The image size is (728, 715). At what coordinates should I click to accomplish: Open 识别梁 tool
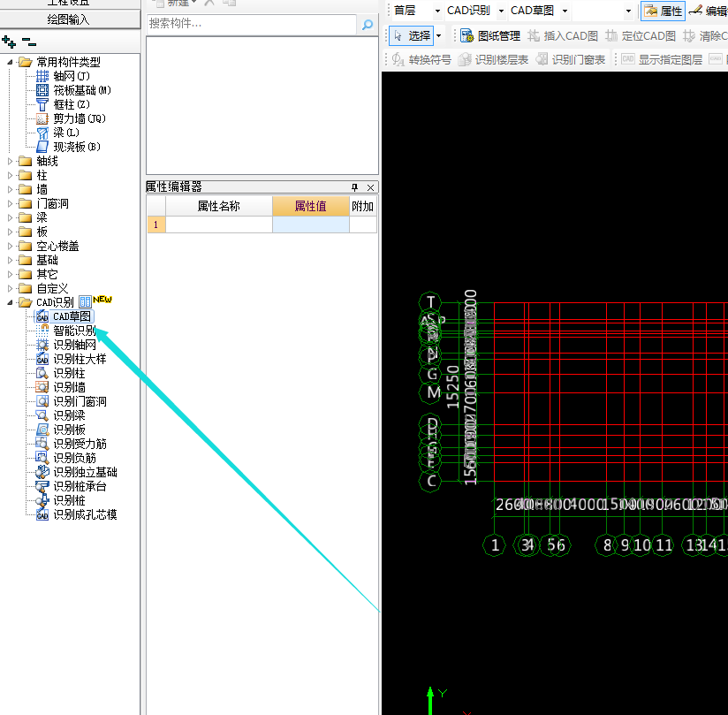[61, 415]
